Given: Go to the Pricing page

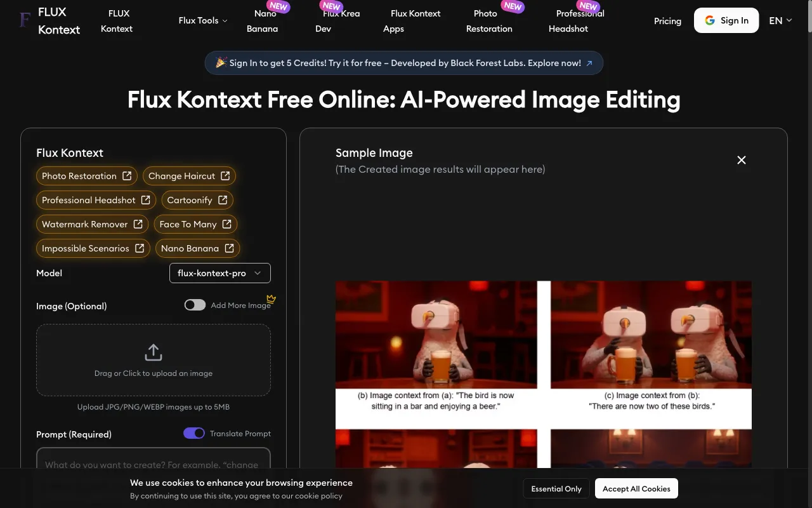Looking at the screenshot, I should pyautogui.click(x=667, y=21).
